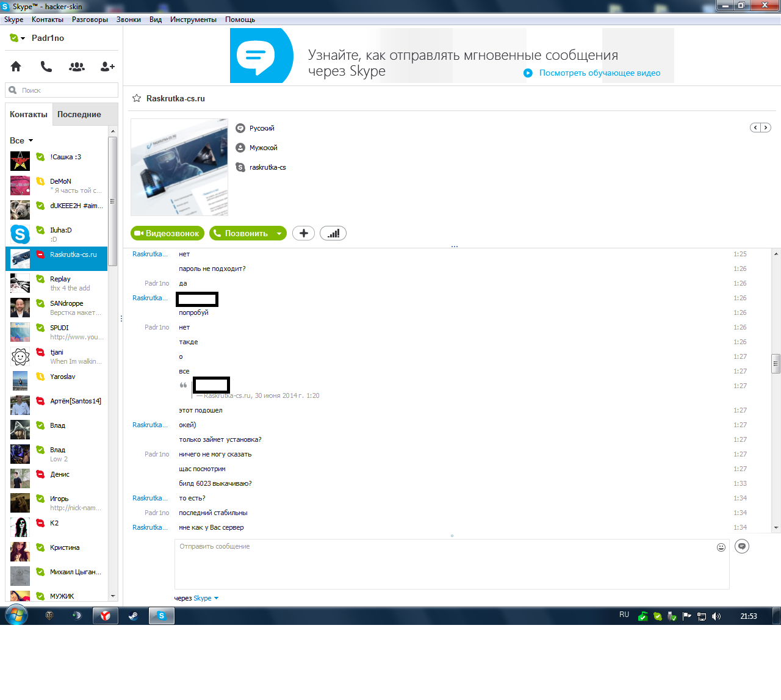
Task: Click the network icon in system tray
Action: 702,616
